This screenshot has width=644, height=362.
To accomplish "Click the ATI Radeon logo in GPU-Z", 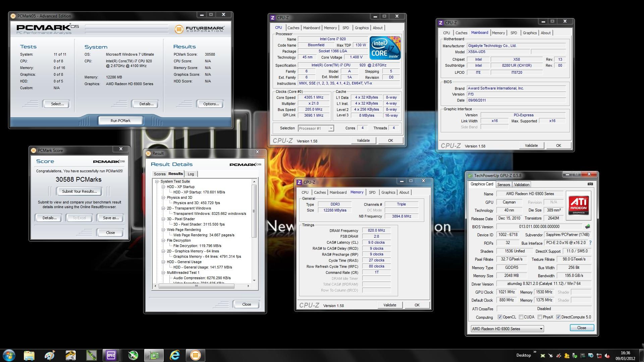I will tap(578, 205).
